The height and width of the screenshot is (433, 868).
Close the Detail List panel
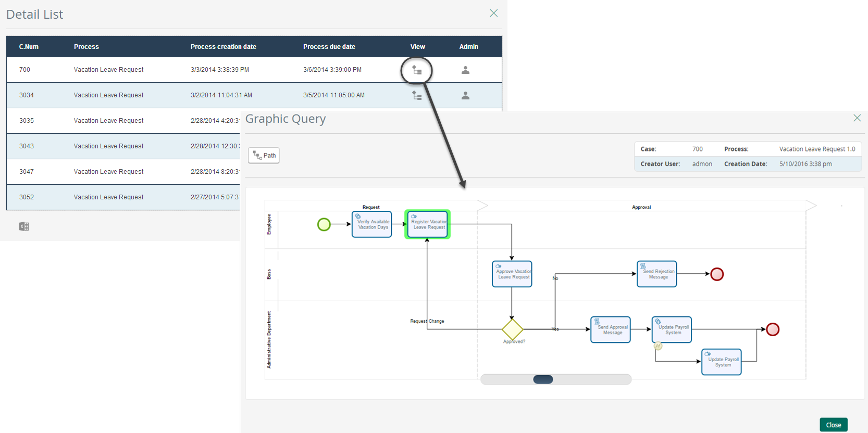494,13
